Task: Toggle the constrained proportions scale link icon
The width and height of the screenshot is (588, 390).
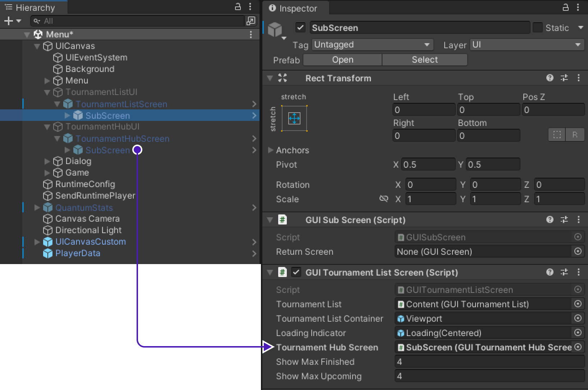Action: 383,199
